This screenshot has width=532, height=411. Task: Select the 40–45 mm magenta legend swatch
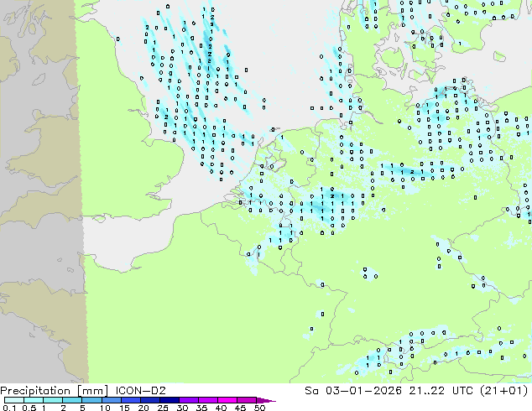coord(227,400)
